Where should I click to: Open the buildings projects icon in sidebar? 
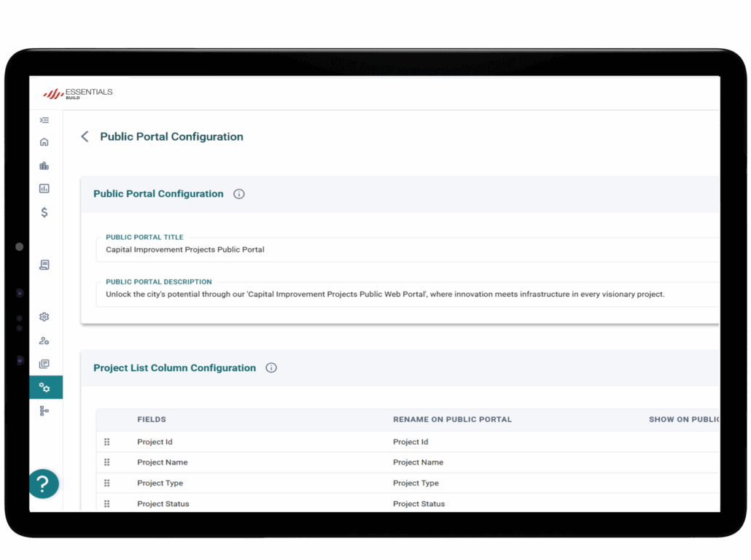[44, 166]
